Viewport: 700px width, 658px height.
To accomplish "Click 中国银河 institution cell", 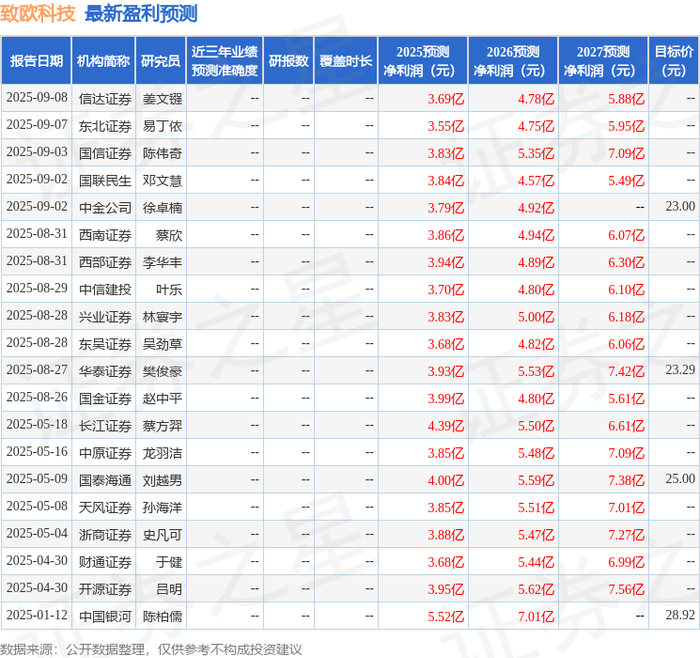I will click(105, 616).
